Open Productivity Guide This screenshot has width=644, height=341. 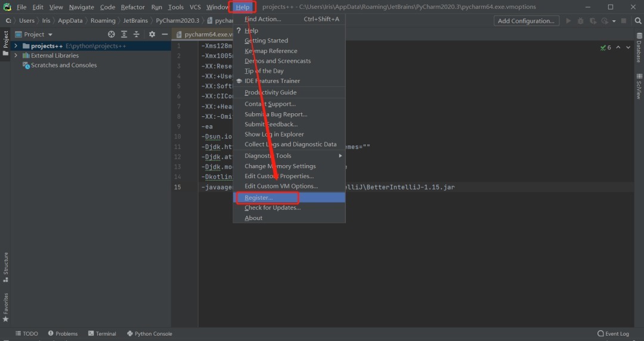pos(289,92)
